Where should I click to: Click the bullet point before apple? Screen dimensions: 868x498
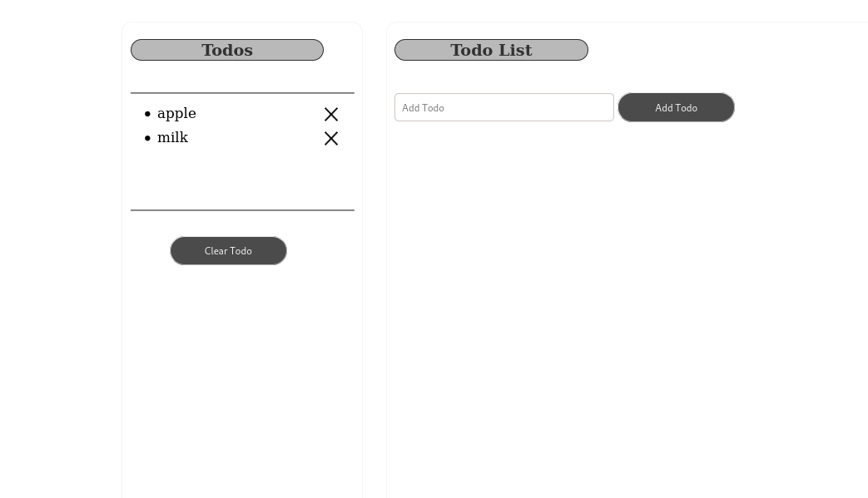point(148,114)
